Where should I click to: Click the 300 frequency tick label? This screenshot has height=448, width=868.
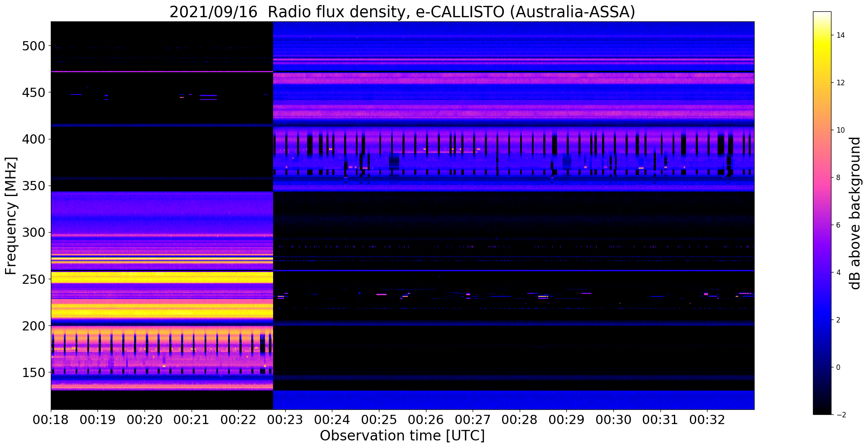33,233
